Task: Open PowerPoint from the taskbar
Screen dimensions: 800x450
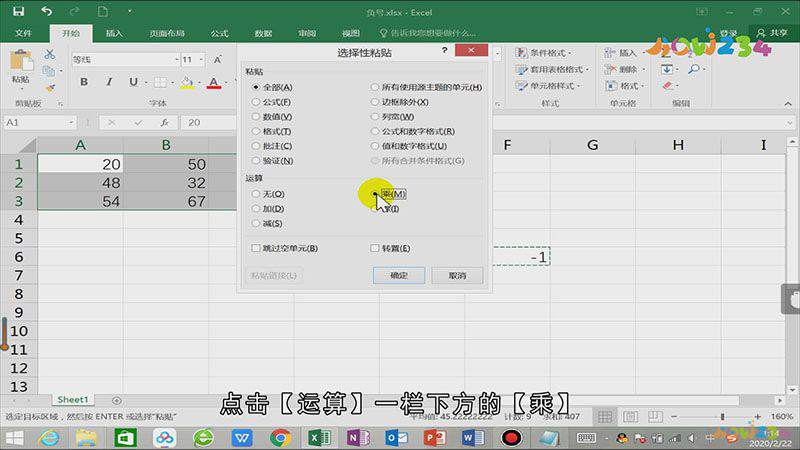Action: tap(435, 438)
